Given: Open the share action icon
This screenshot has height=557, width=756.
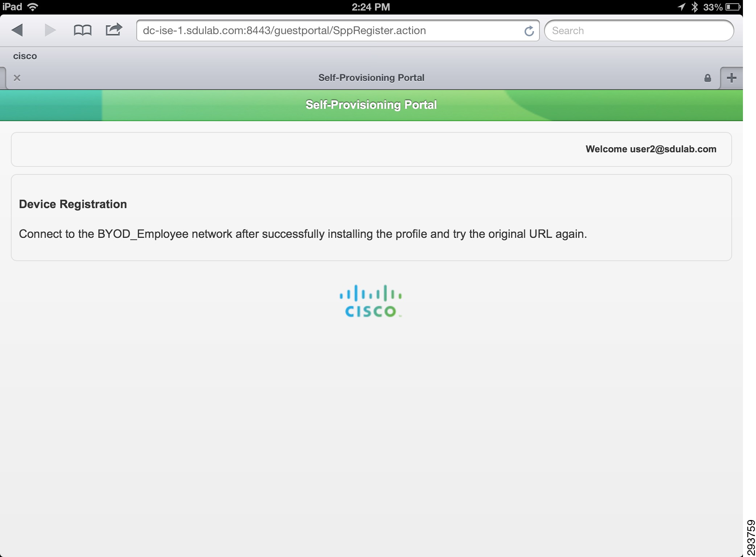Looking at the screenshot, I should pos(114,29).
